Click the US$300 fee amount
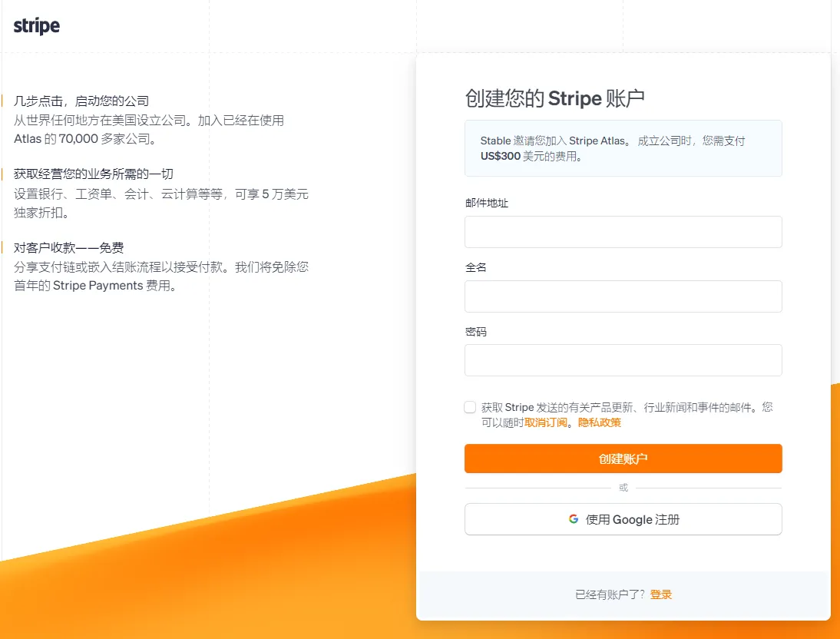 point(501,156)
